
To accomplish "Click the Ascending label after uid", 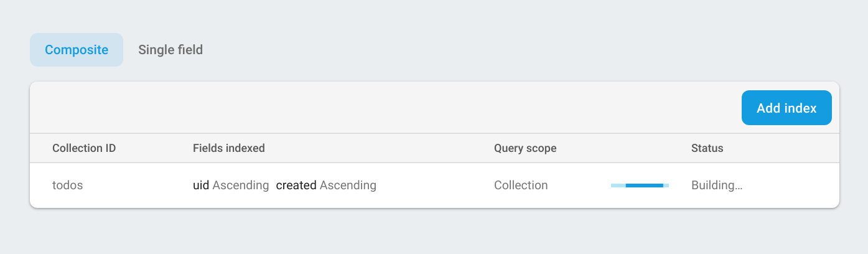I will (x=241, y=185).
